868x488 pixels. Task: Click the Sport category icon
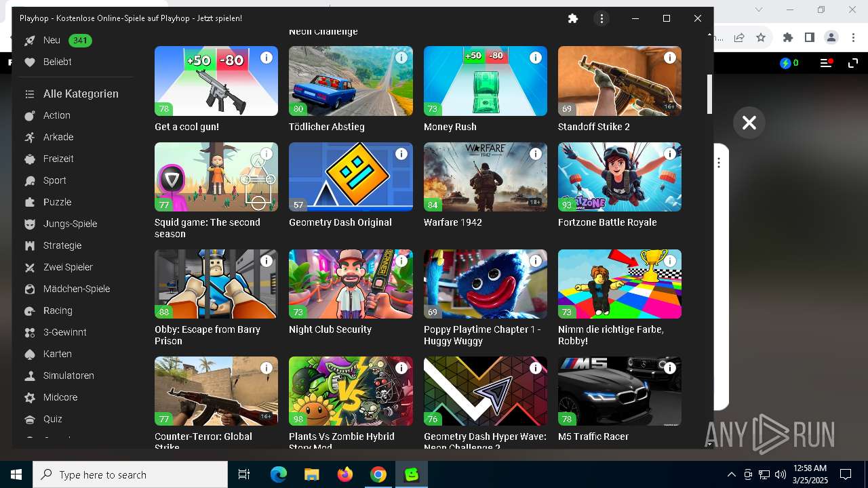30,181
